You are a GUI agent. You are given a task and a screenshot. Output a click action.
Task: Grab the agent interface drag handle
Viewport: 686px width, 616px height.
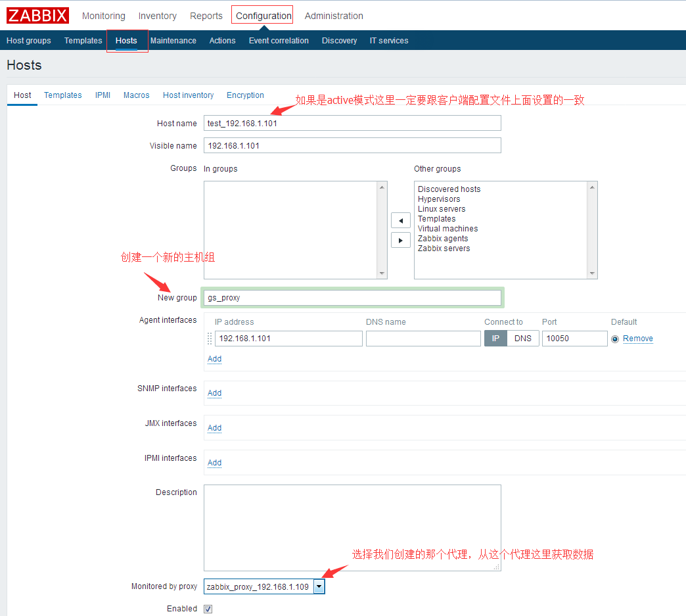(x=210, y=339)
